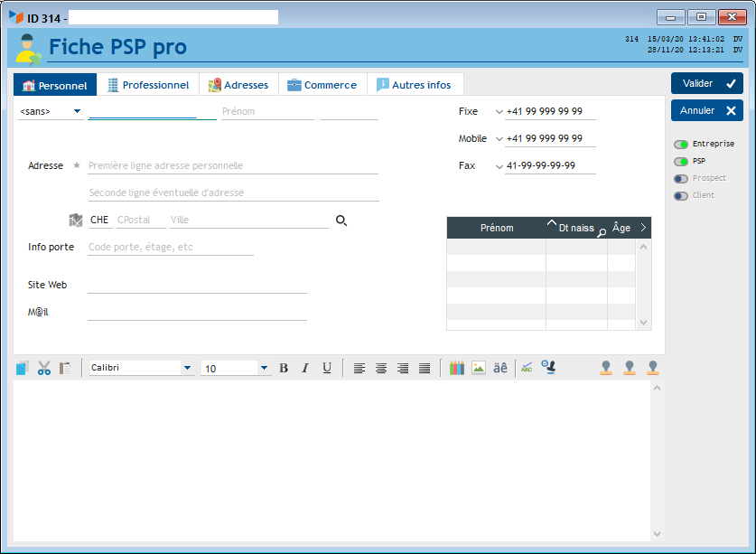
Task: Toggle the PSP switch
Action: [681, 161]
